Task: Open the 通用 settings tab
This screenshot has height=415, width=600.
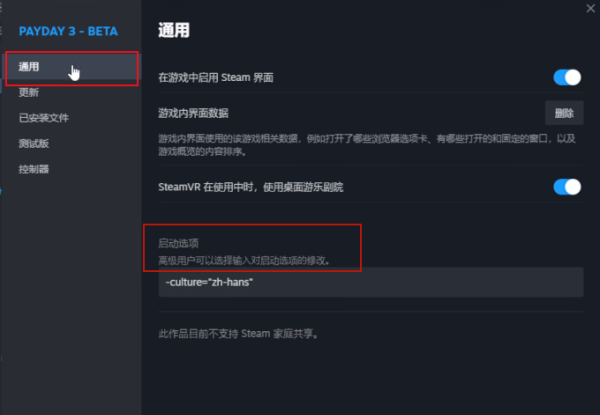Action: coord(30,67)
